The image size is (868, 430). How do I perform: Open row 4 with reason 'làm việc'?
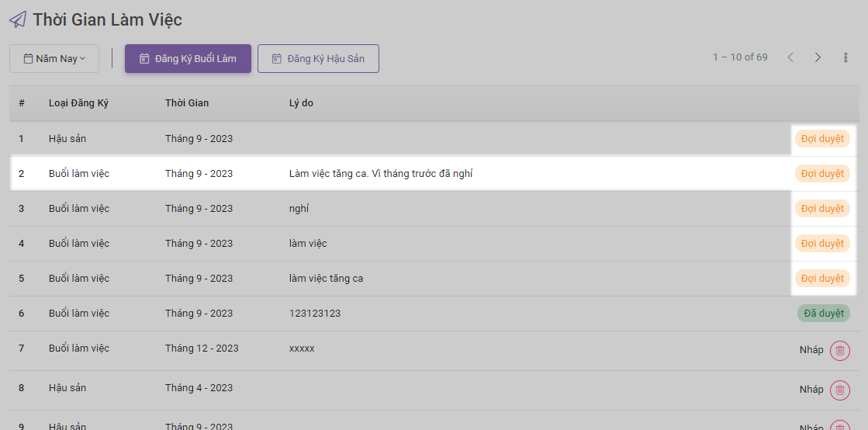pyautogui.click(x=308, y=244)
